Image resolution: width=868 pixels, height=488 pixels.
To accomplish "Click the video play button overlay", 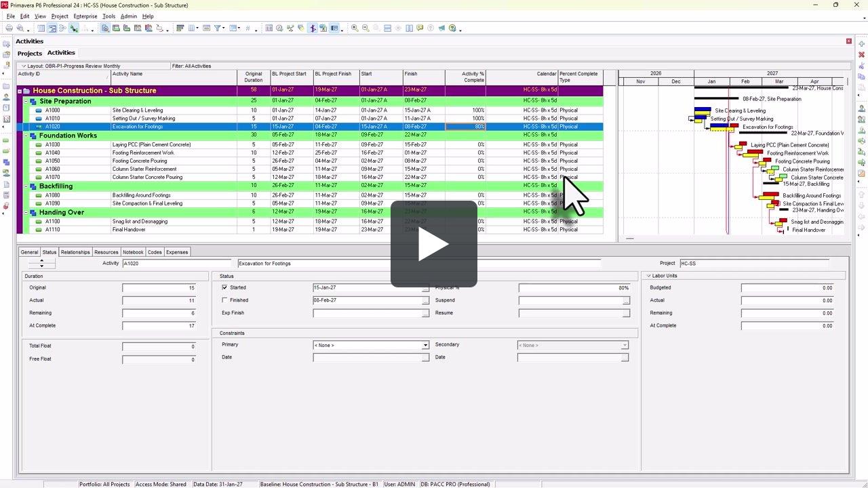I will 434,244.
